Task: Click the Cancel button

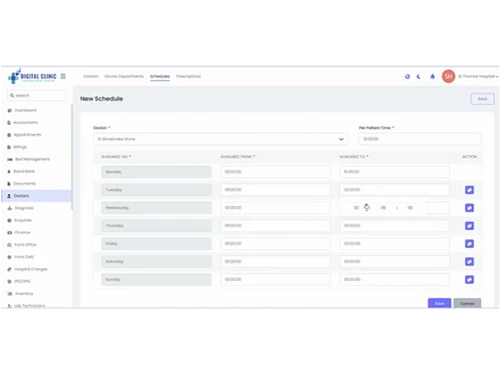Action: click(467, 303)
